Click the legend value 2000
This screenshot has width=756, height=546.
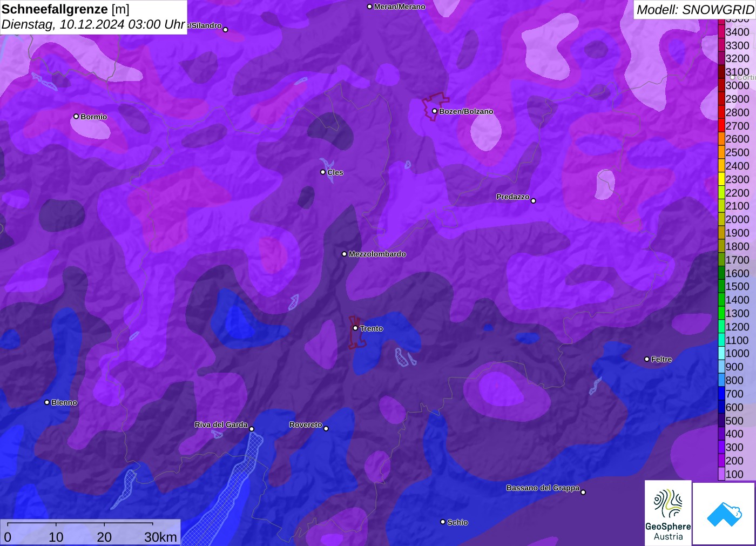(738, 219)
